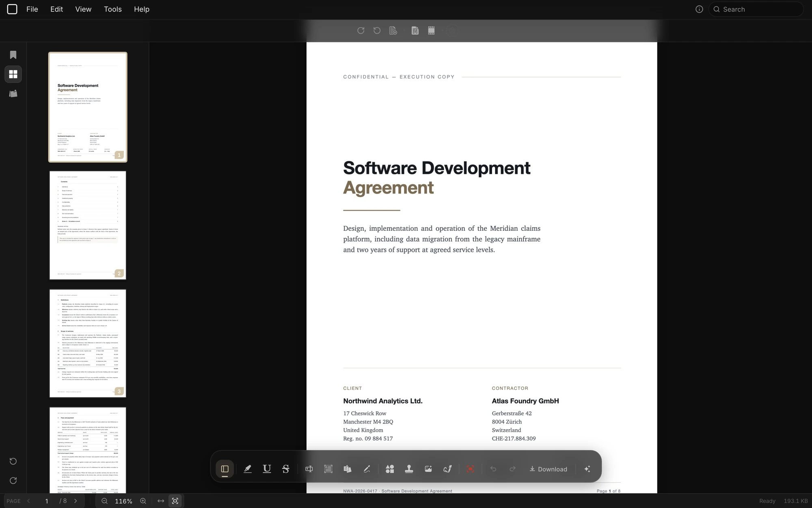Go to the next page
Image resolution: width=812 pixels, height=508 pixels.
(76, 501)
